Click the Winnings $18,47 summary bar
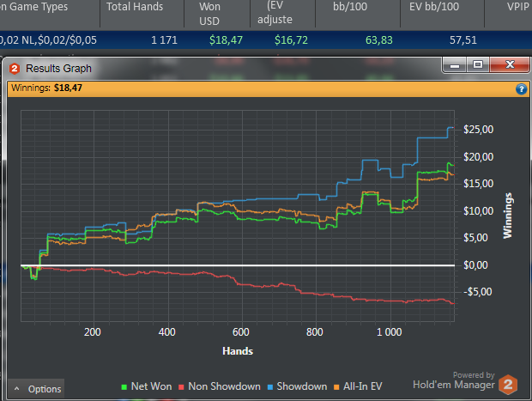 [268, 89]
